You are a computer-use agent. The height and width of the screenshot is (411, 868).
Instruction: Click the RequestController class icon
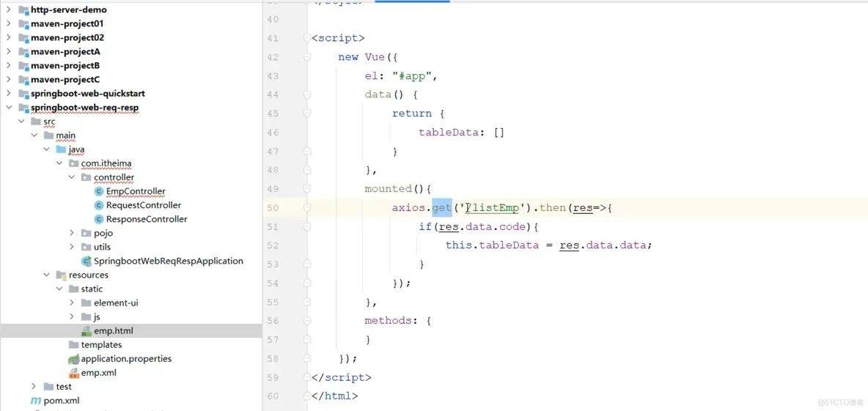click(99, 205)
